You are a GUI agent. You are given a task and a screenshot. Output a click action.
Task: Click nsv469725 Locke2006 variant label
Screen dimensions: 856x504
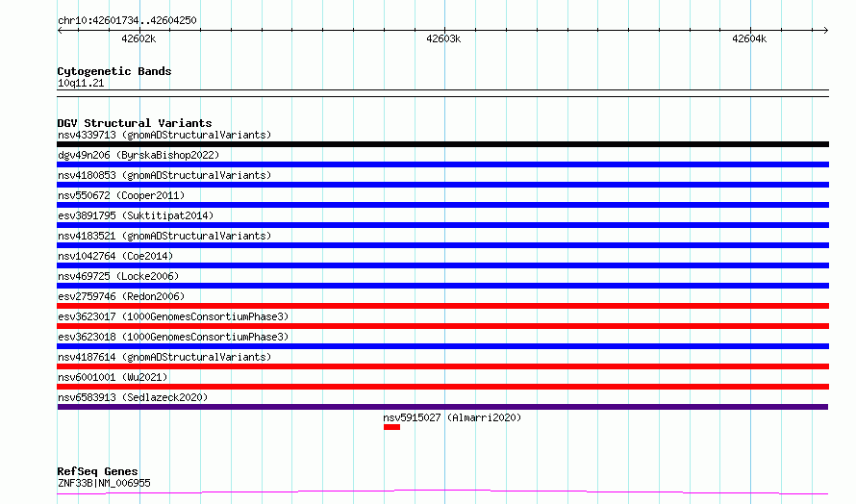(118, 276)
